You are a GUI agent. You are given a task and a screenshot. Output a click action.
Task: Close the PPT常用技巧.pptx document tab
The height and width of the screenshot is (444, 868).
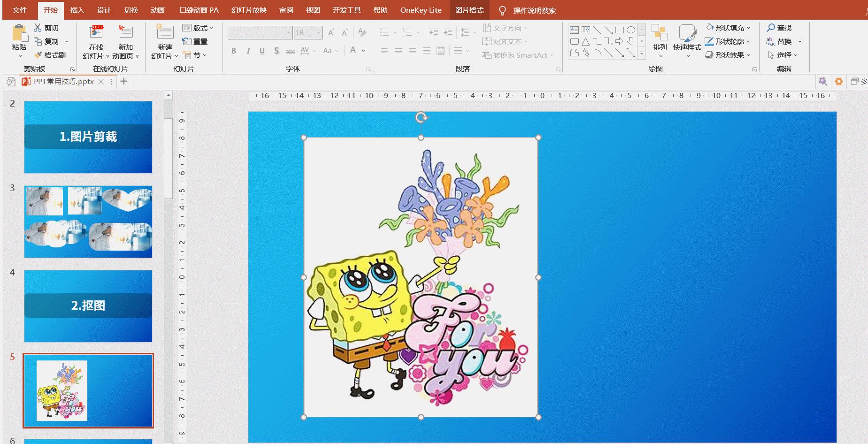click(x=101, y=82)
